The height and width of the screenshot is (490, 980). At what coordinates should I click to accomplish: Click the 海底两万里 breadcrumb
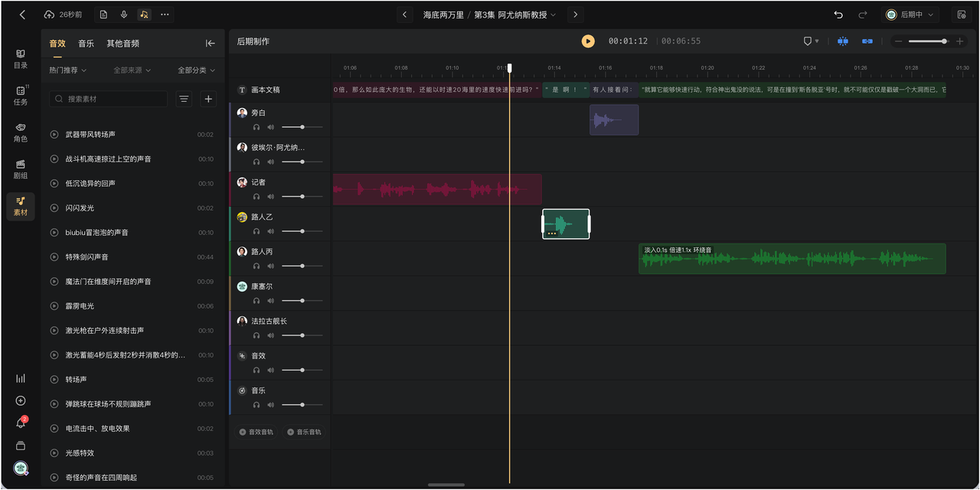click(443, 15)
